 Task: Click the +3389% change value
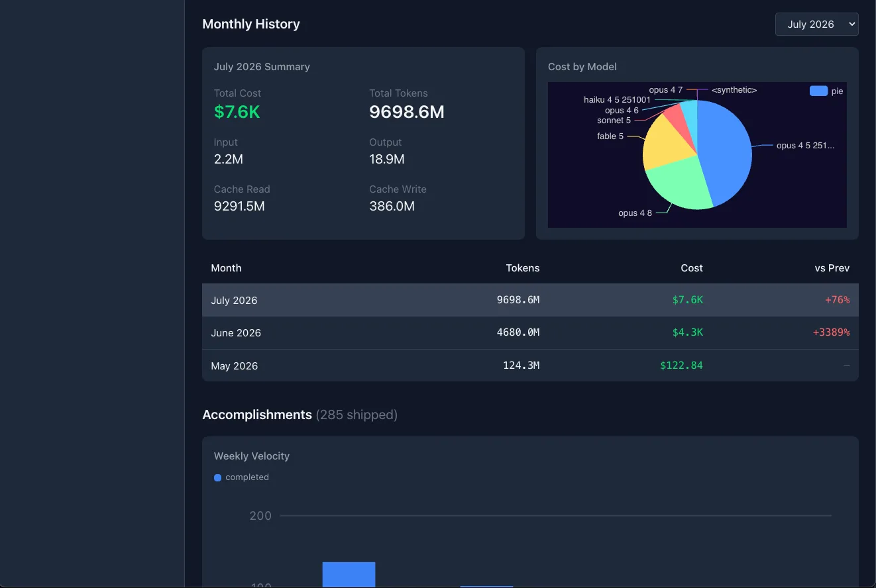pos(832,332)
